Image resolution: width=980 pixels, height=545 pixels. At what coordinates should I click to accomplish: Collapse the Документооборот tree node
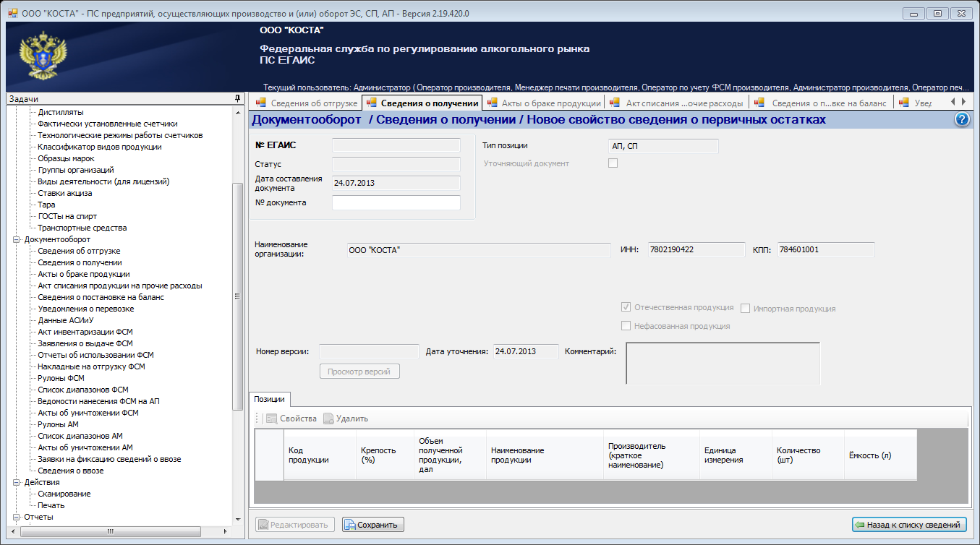coord(16,239)
